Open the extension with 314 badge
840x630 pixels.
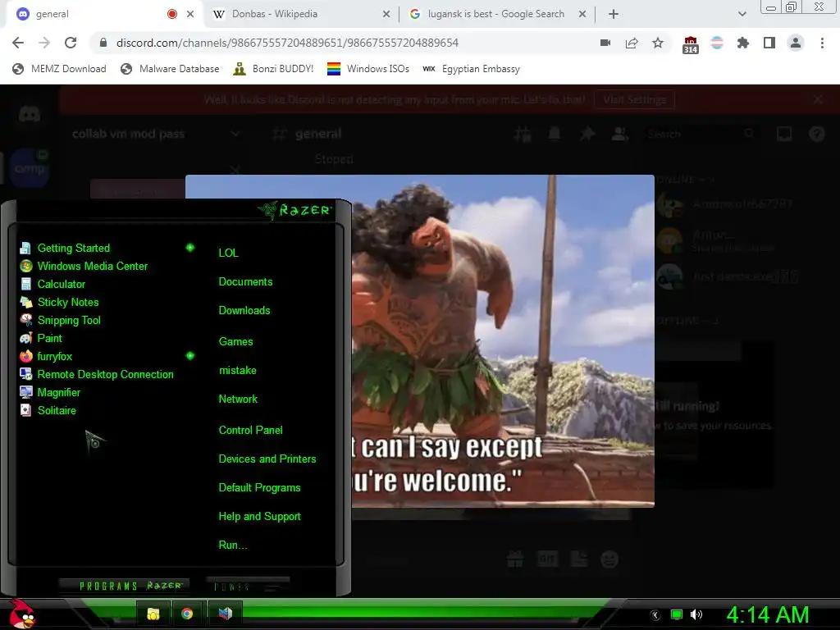(x=690, y=44)
